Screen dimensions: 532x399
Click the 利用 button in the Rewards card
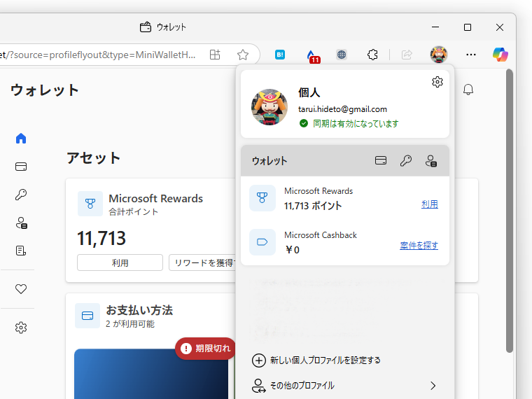[120, 262]
